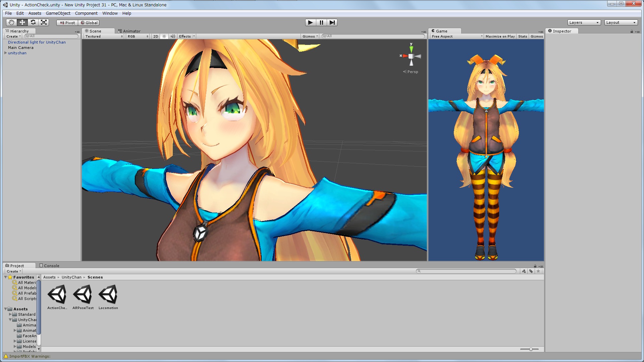Expand the unitychan hierarchy item
Screen dimensions: 644x362
(x=6, y=53)
